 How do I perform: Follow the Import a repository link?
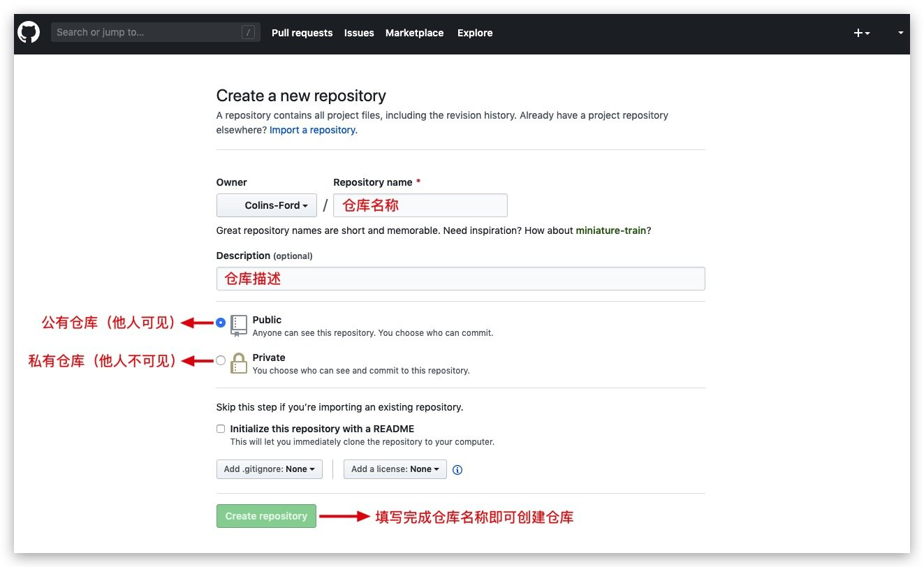pos(312,130)
